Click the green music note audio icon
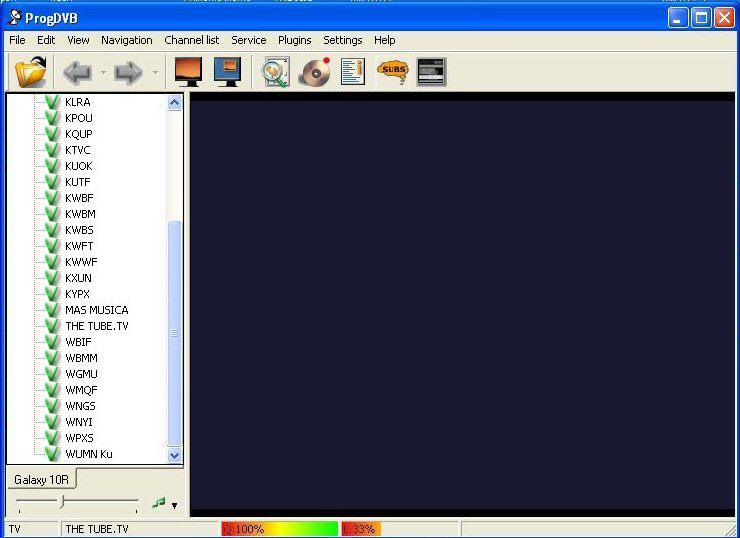The width and height of the screenshot is (740, 538). [x=159, y=503]
